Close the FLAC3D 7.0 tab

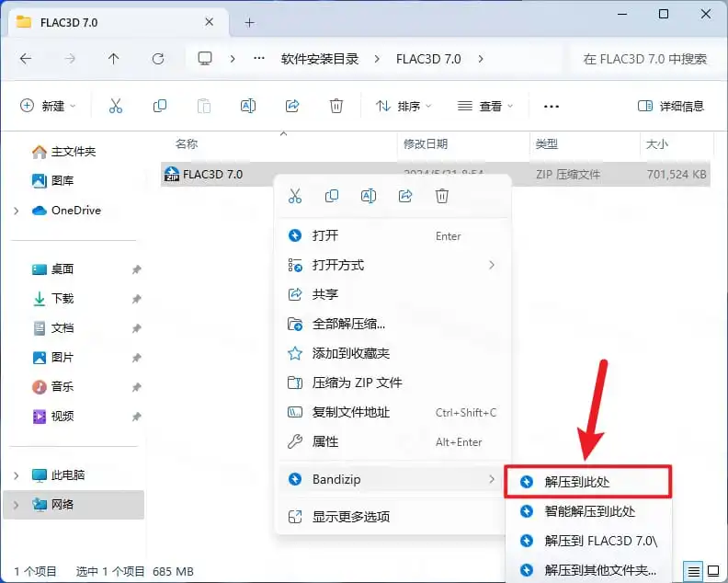pyautogui.click(x=210, y=22)
